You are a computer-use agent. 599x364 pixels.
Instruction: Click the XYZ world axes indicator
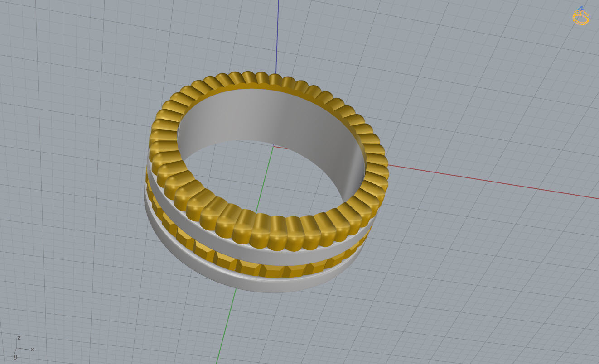pyautogui.click(x=23, y=348)
